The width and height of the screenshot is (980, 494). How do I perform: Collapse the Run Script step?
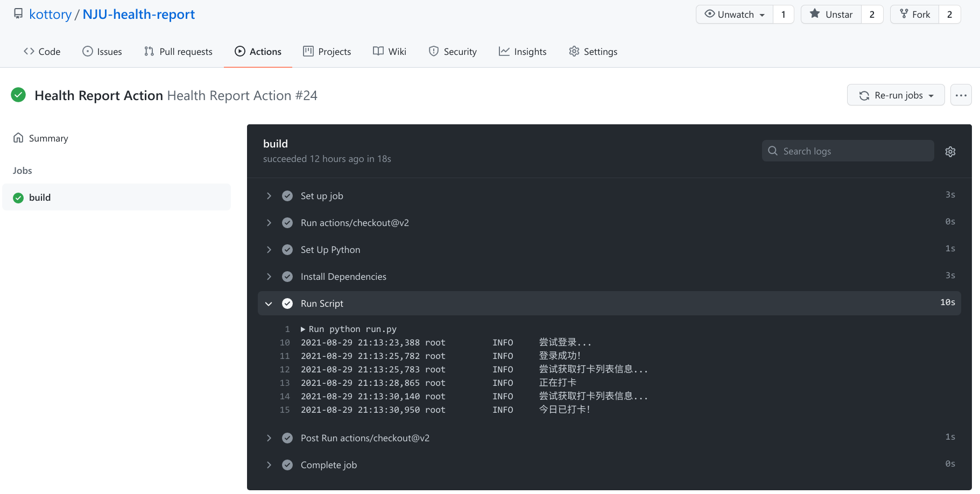pyautogui.click(x=609, y=304)
